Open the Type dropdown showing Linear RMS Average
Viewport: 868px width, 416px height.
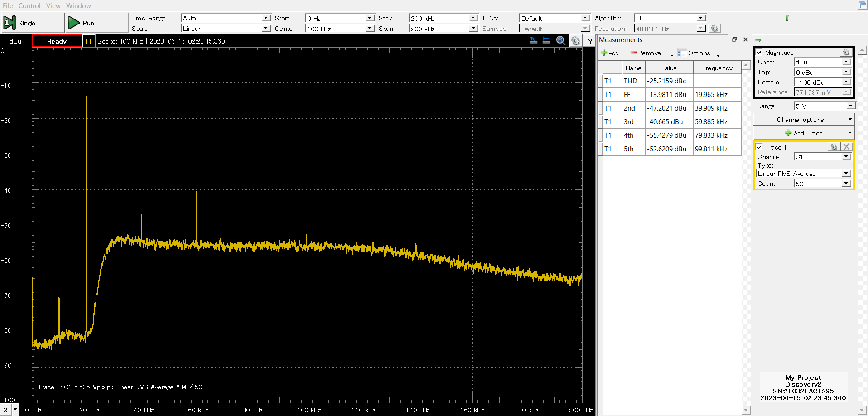pyautogui.click(x=804, y=174)
